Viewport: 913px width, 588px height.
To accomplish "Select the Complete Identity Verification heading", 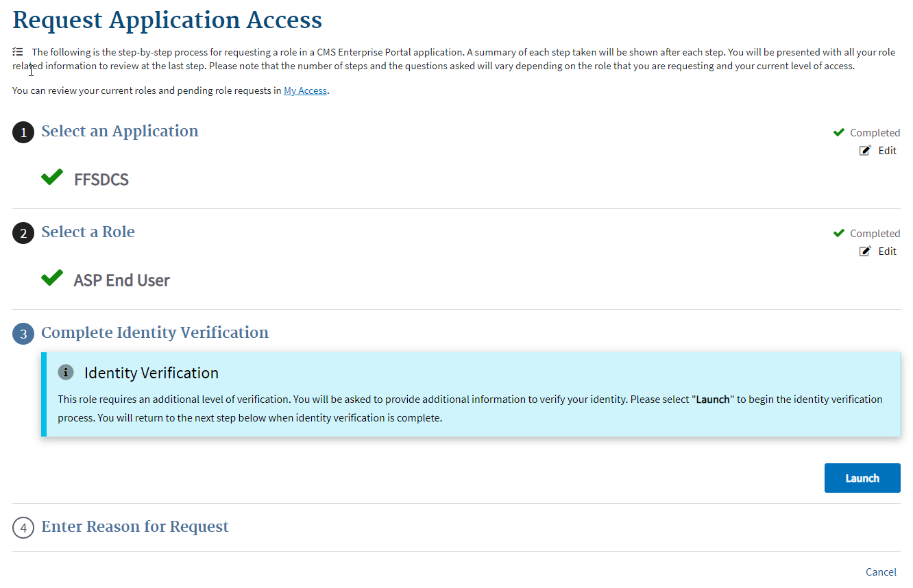I will click(155, 332).
